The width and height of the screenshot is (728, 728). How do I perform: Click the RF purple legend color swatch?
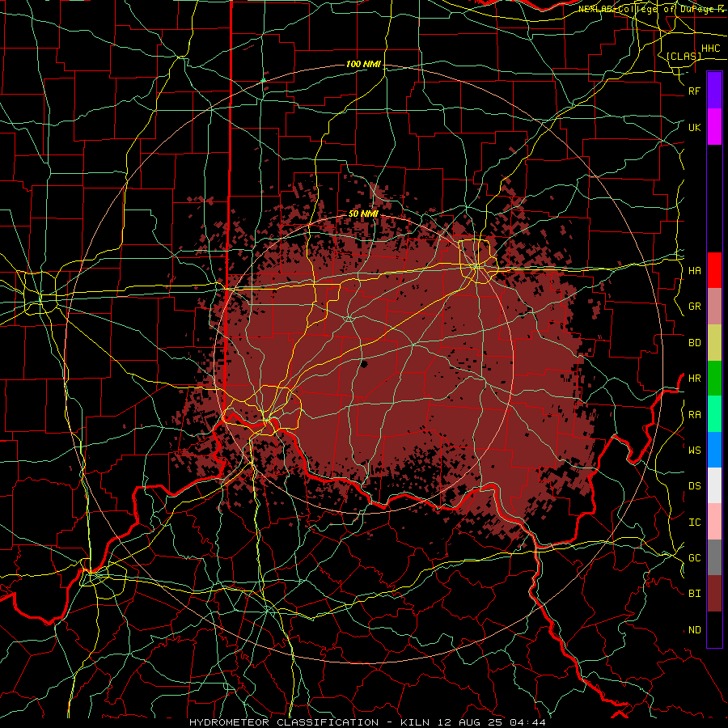pyautogui.click(x=714, y=91)
